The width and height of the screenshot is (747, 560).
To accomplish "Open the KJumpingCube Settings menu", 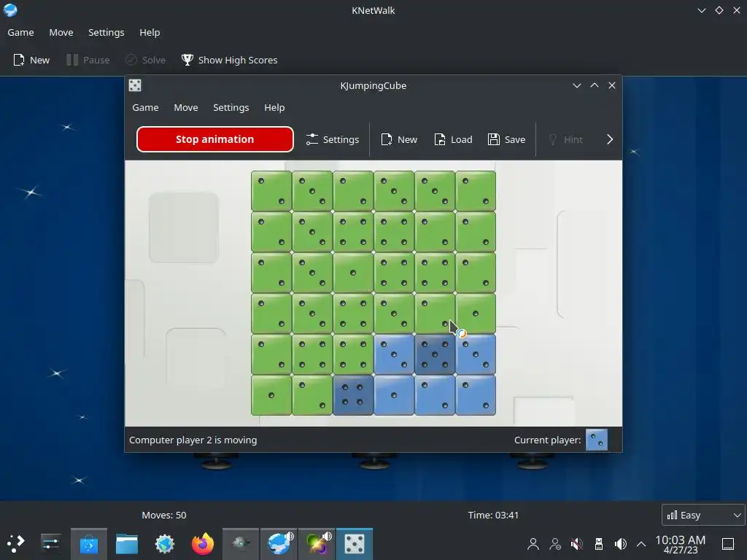I will click(231, 108).
